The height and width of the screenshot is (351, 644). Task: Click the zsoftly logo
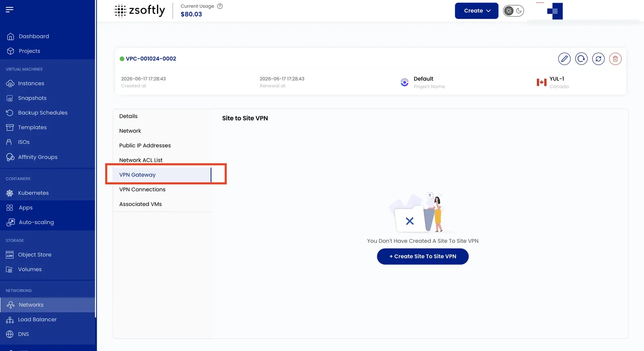[140, 10]
